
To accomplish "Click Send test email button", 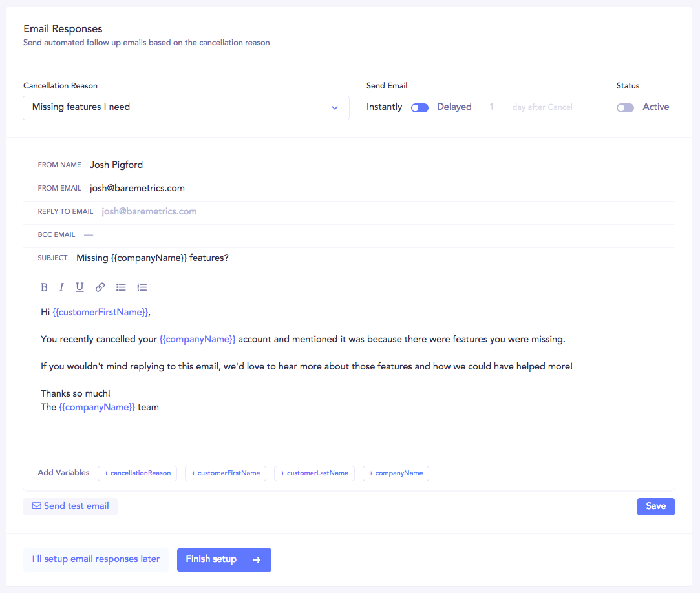I will tap(70, 506).
